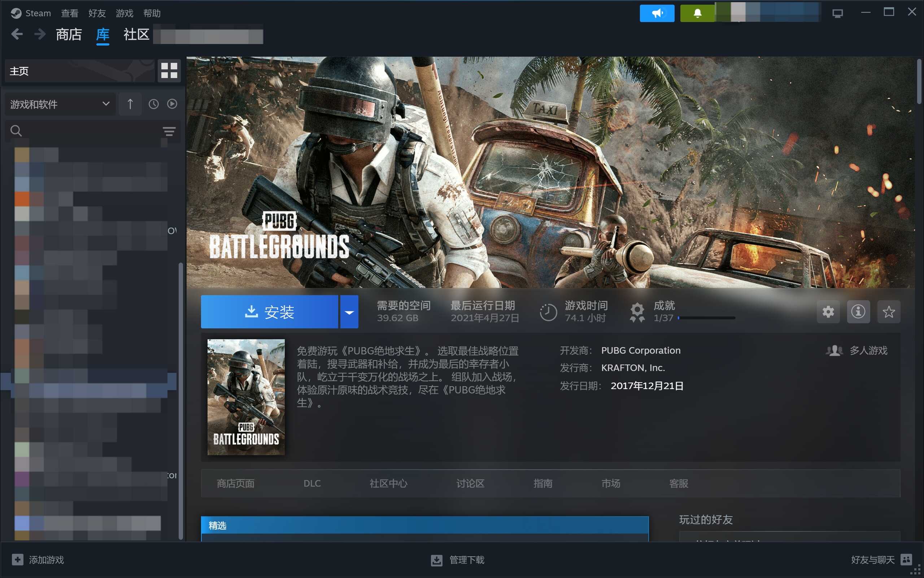Click the 多人游戏 multiplayer tag
The height and width of the screenshot is (578, 924).
coord(857,350)
